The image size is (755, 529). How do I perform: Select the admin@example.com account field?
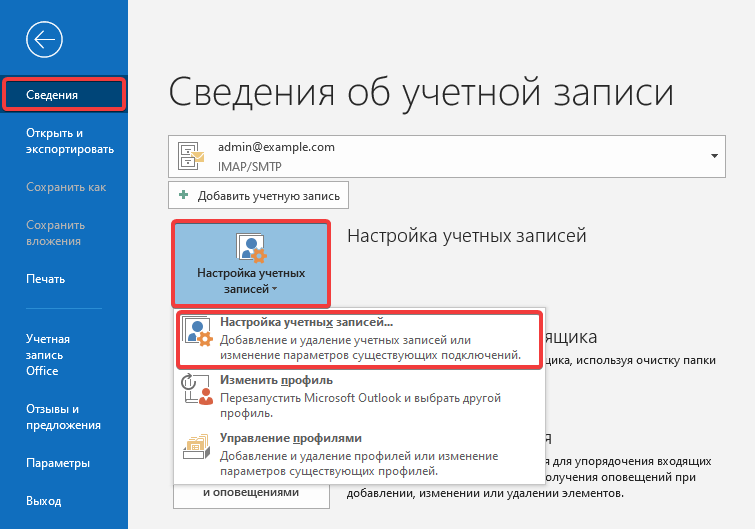tap(440, 155)
